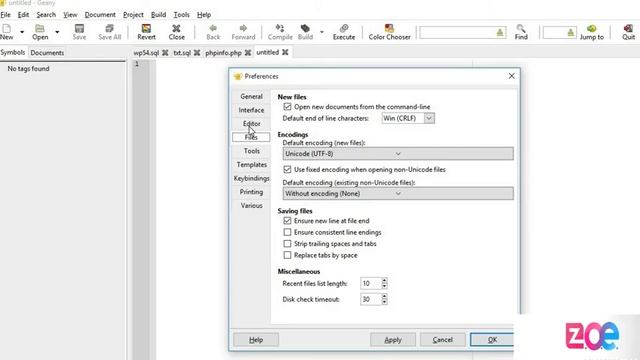Navigate Forward with toolbar arrow
The height and width of the screenshot is (360, 640).
(243, 32)
